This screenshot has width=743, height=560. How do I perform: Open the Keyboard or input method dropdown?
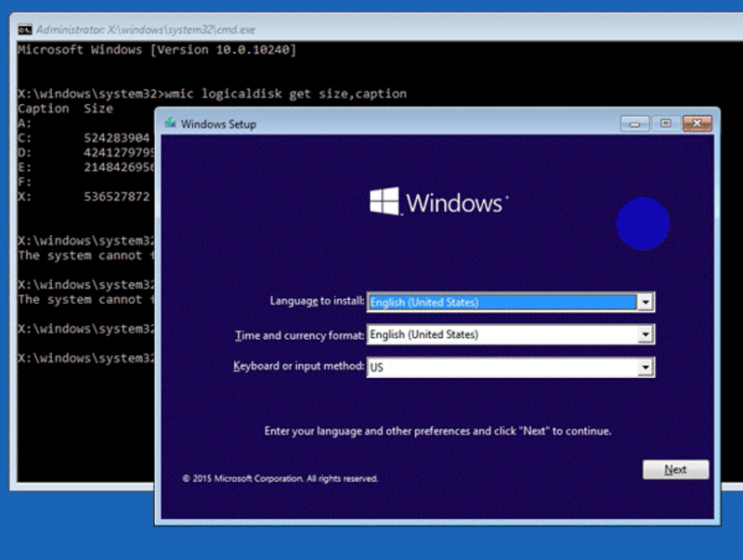click(x=645, y=367)
